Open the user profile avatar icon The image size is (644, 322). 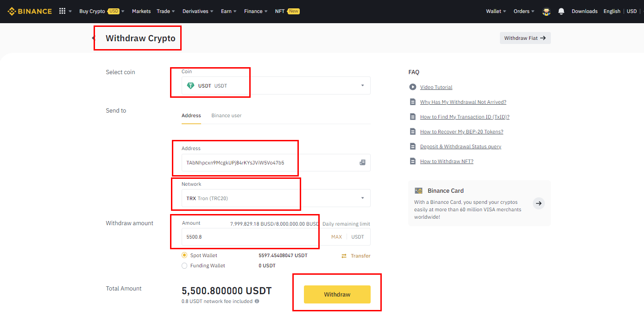546,12
